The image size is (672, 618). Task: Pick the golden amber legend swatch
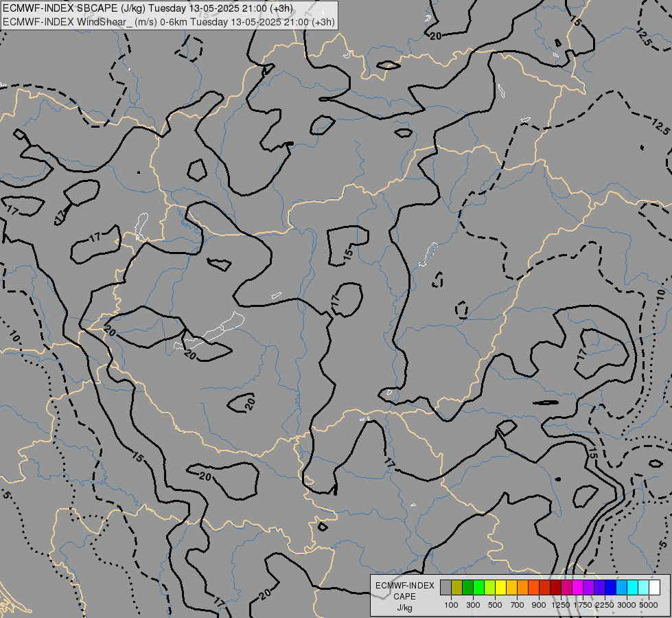click(511, 587)
